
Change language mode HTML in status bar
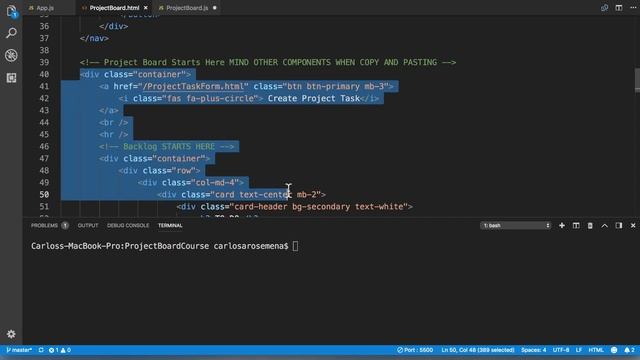(x=596, y=350)
